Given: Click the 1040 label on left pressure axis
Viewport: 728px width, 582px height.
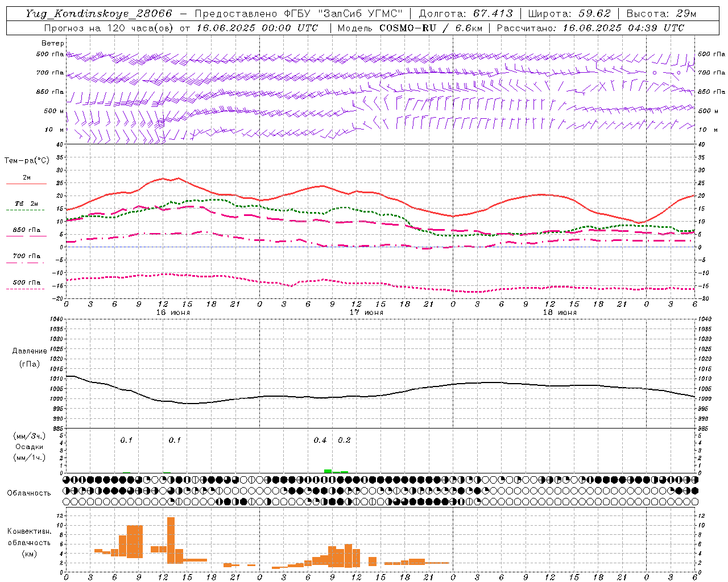Looking at the screenshot, I should [x=56, y=319].
